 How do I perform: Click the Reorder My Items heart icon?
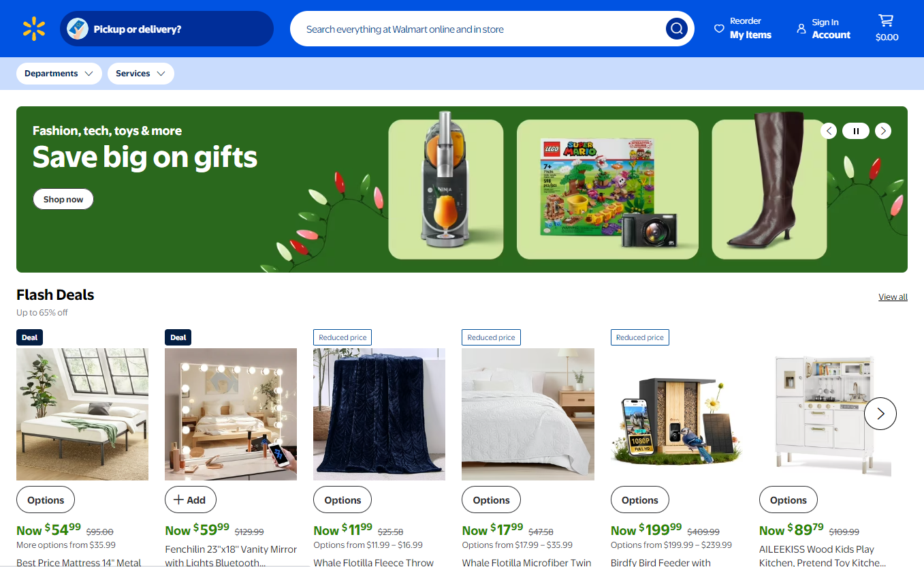click(x=719, y=29)
